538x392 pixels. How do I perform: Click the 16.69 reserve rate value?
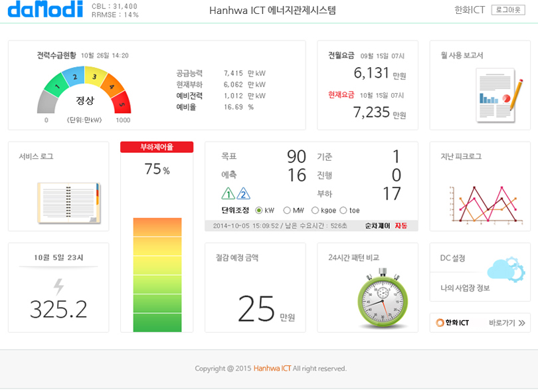(233, 107)
